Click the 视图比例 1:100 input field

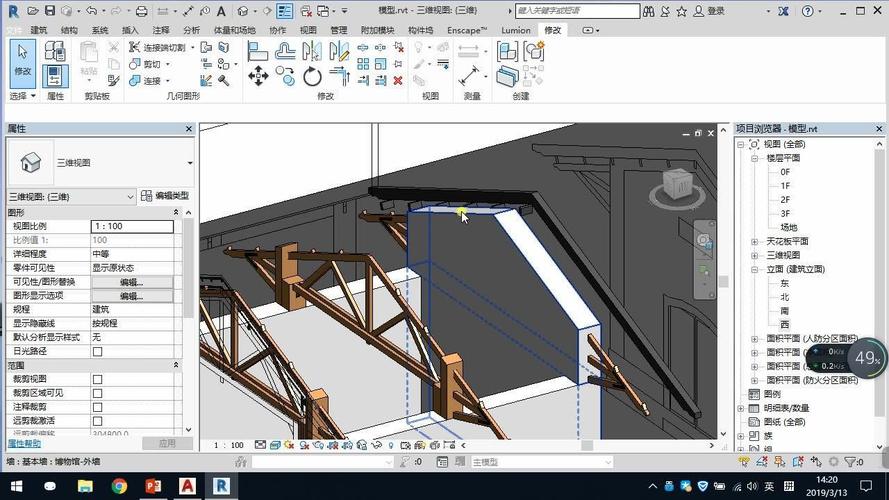(x=132, y=227)
